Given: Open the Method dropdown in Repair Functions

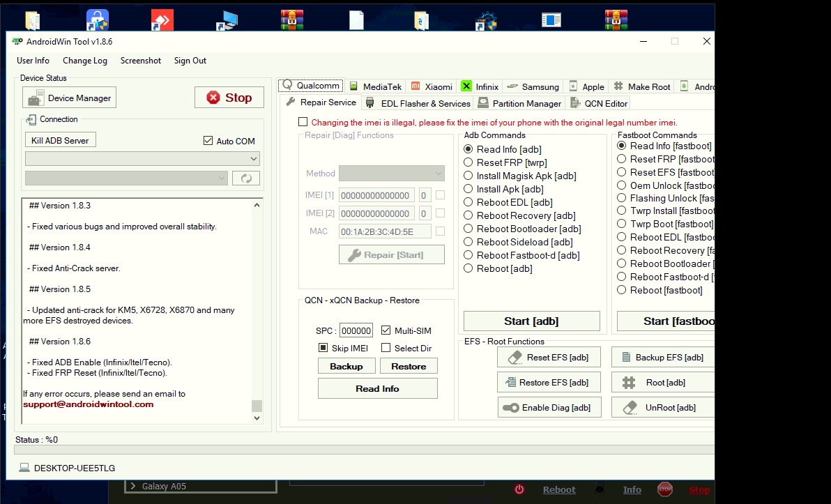Looking at the screenshot, I should click(x=390, y=173).
